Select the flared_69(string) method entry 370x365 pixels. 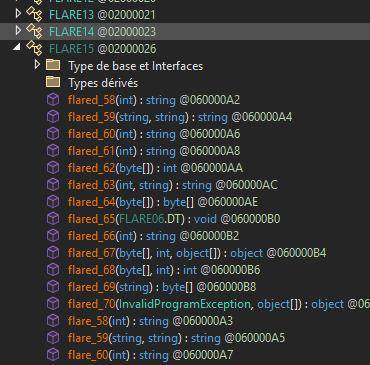click(x=162, y=287)
